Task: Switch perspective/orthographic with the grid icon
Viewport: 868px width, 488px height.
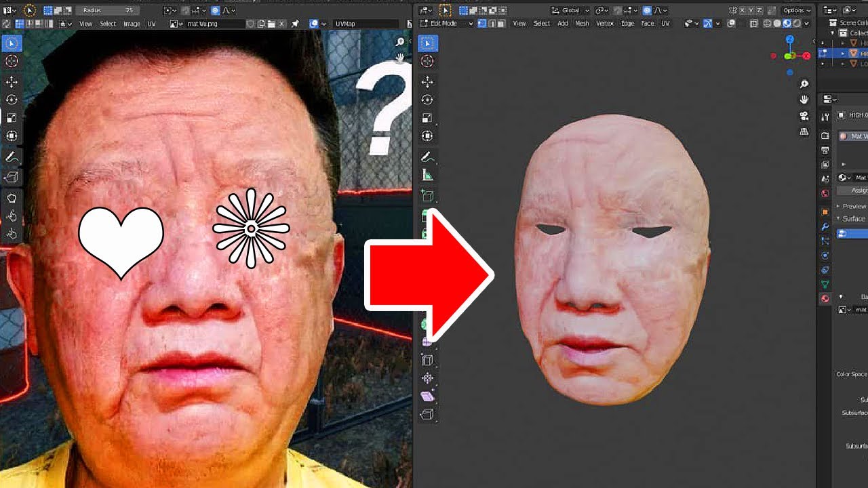Action: click(804, 131)
